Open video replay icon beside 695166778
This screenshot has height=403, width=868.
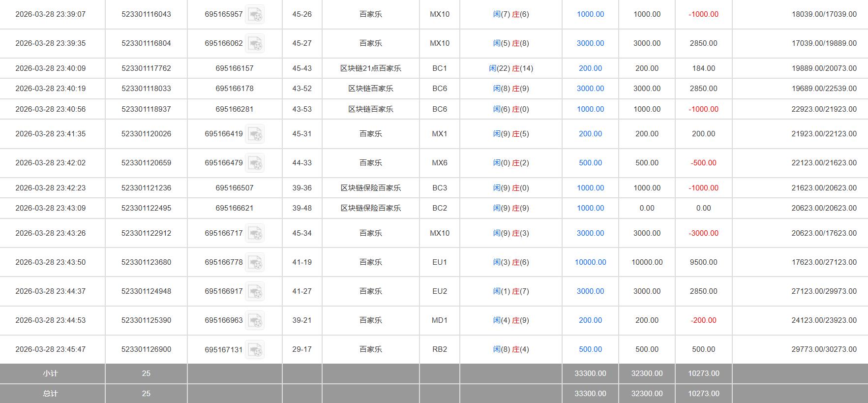tap(255, 262)
